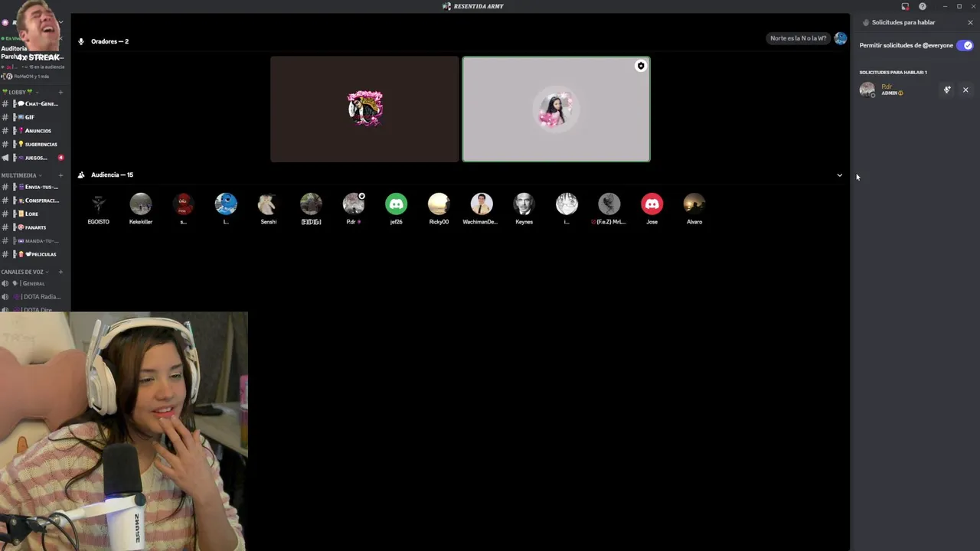The width and height of the screenshot is (980, 551).
Task: Collapse the MULTIMEDIA channel category
Action: pos(21,175)
